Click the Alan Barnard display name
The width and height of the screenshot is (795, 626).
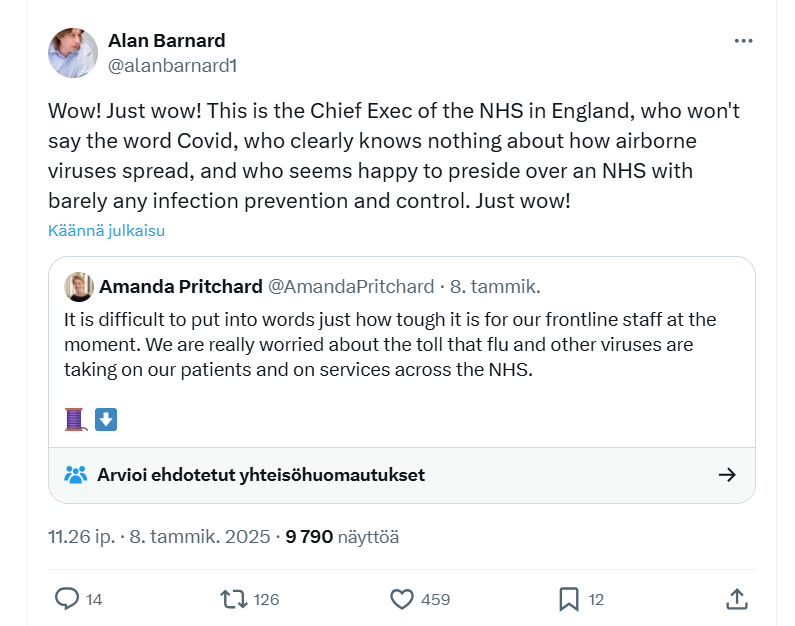(x=166, y=41)
